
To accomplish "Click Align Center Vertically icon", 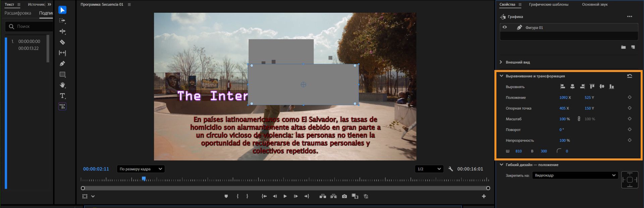I will (602, 86).
